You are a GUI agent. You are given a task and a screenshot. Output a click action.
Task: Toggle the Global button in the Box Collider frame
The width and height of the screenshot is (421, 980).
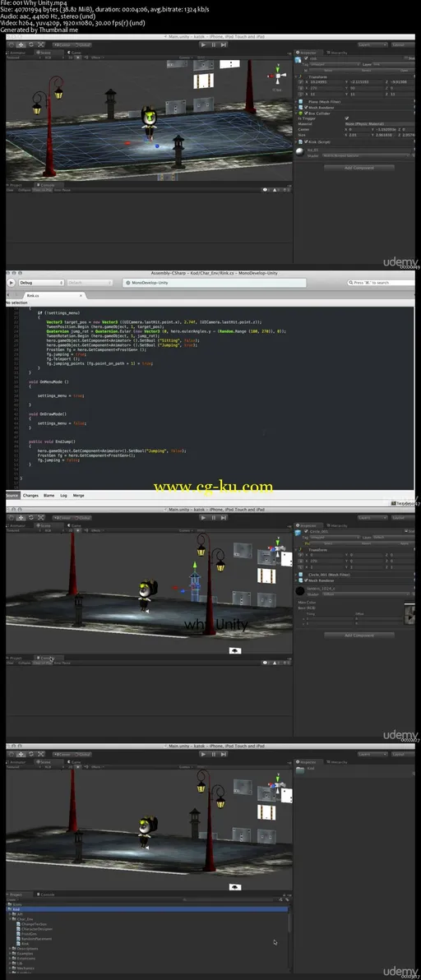tap(83, 45)
